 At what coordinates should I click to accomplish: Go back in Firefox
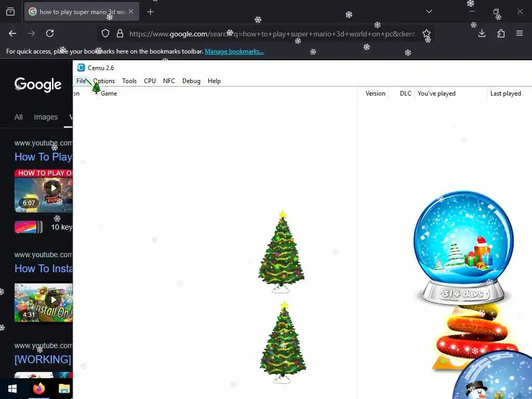pos(12,33)
